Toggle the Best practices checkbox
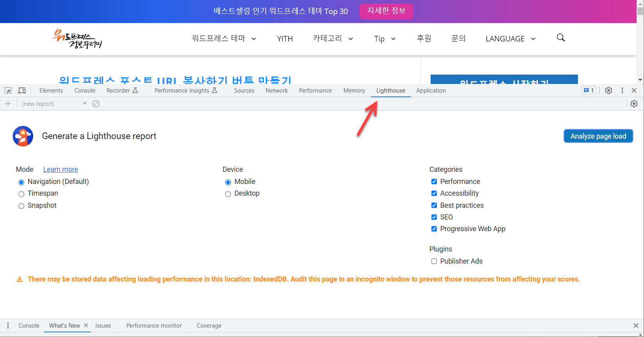Image resolution: width=644 pixels, height=337 pixels. coord(434,205)
